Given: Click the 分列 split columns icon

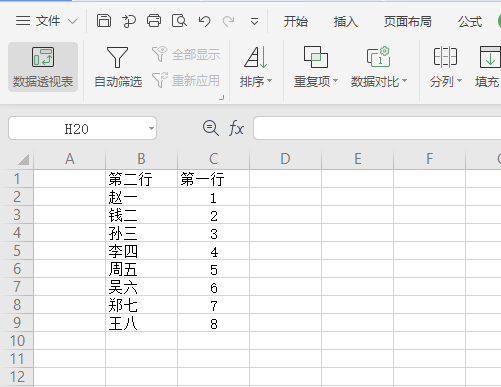Looking at the screenshot, I should click(x=445, y=57).
